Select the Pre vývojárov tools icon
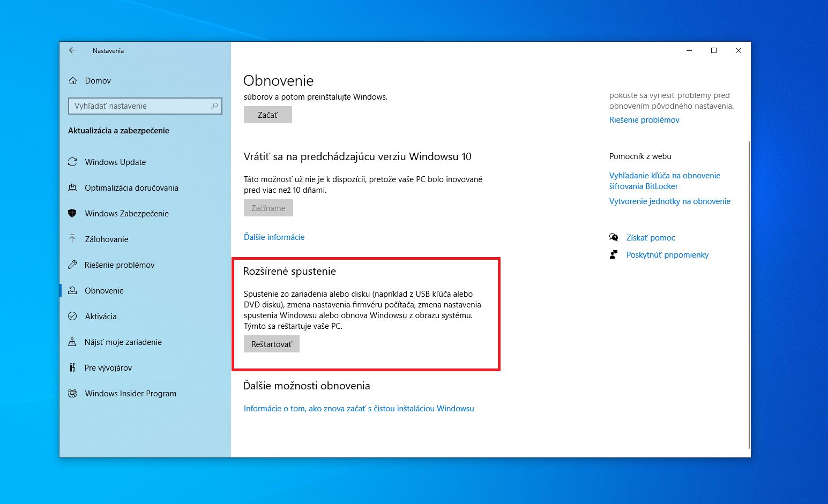The height and width of the screenshot is (504, 828). click(72, 368)
